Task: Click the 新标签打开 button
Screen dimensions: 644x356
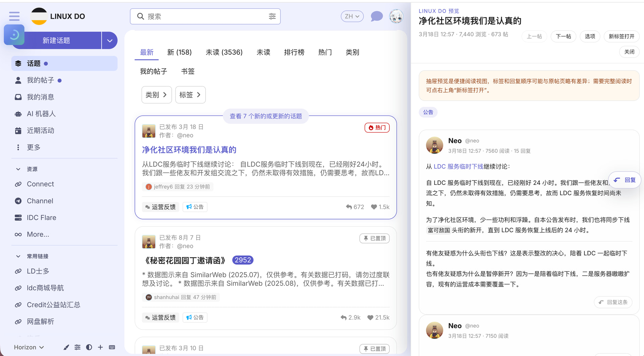Action: (x=622, y=36)
